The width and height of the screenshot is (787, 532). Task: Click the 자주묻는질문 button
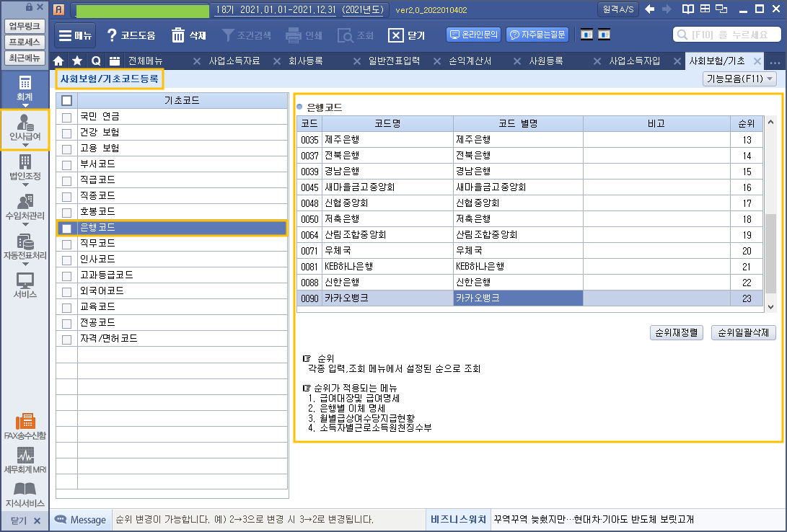point(537,35)
